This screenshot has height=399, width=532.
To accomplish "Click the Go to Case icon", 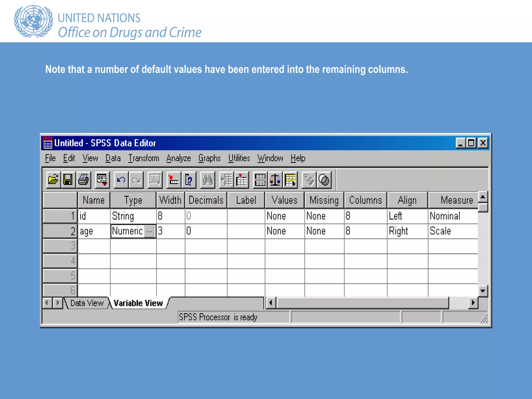I will pyautogui.click(x=174, y=180).
